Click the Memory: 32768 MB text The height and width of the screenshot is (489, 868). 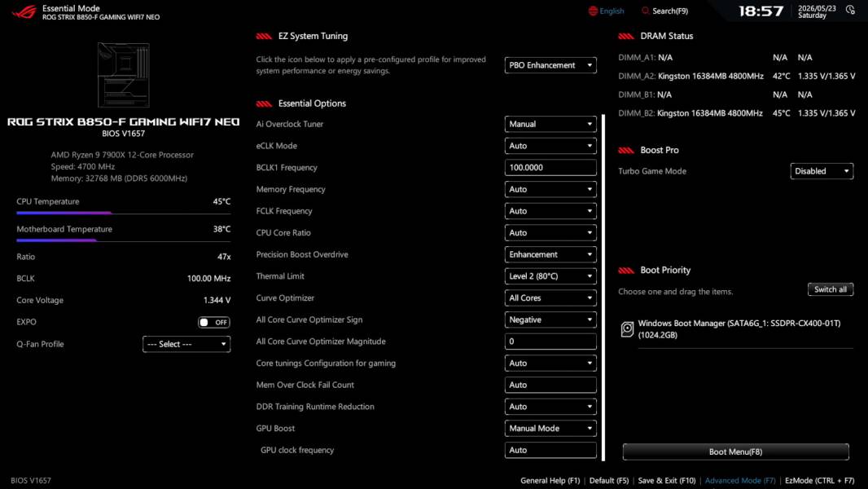[x=119, y=178]
